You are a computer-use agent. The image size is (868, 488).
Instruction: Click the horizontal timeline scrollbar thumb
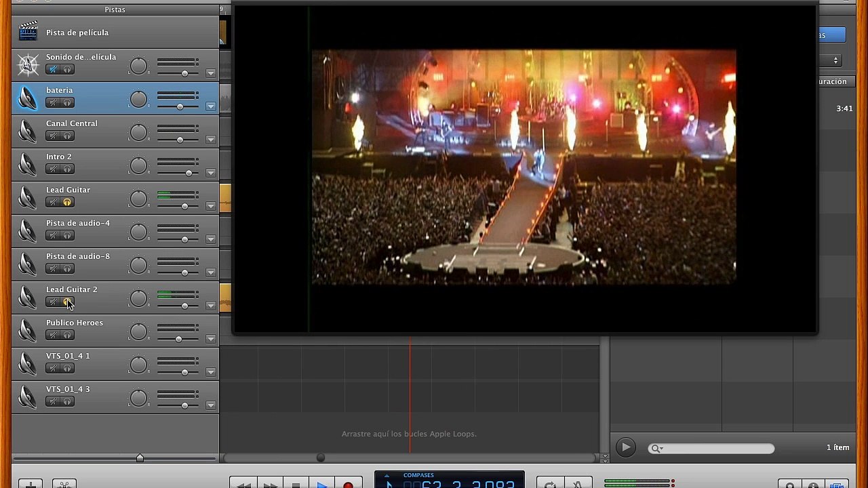[321, 458]
